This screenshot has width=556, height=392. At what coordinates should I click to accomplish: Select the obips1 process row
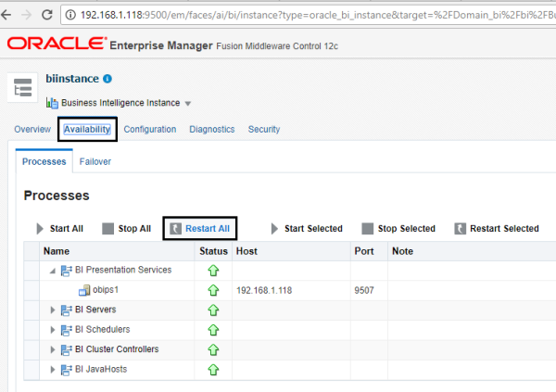click(290, 291)
